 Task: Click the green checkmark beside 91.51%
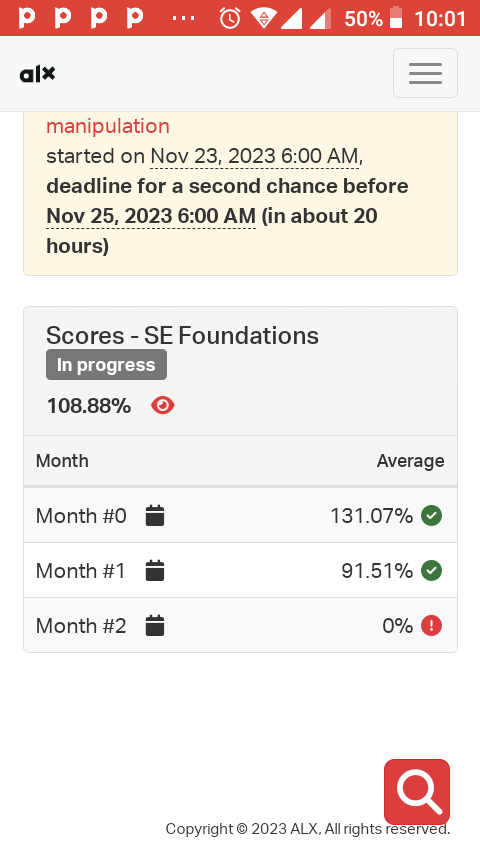pos(431,571)
